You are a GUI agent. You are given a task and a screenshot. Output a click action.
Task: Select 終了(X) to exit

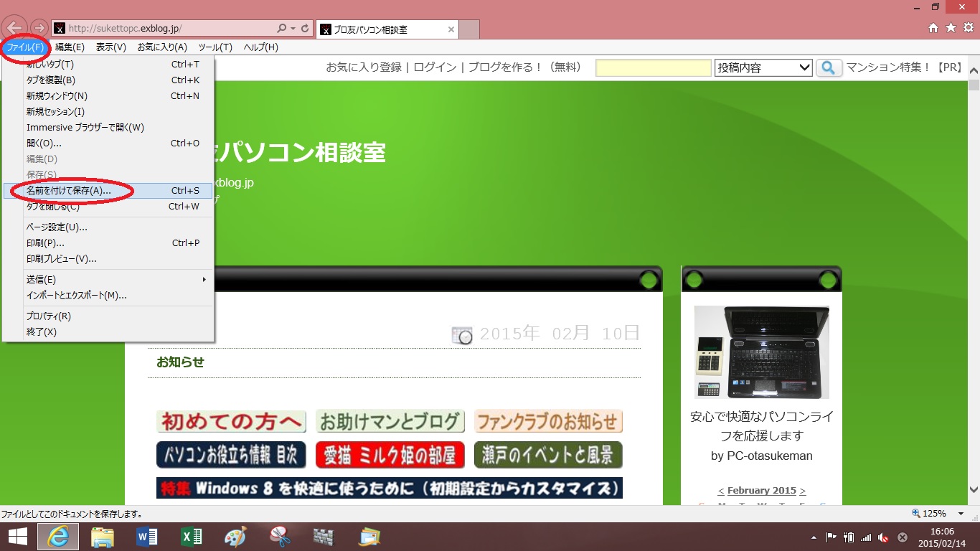(x=108, y=332)
